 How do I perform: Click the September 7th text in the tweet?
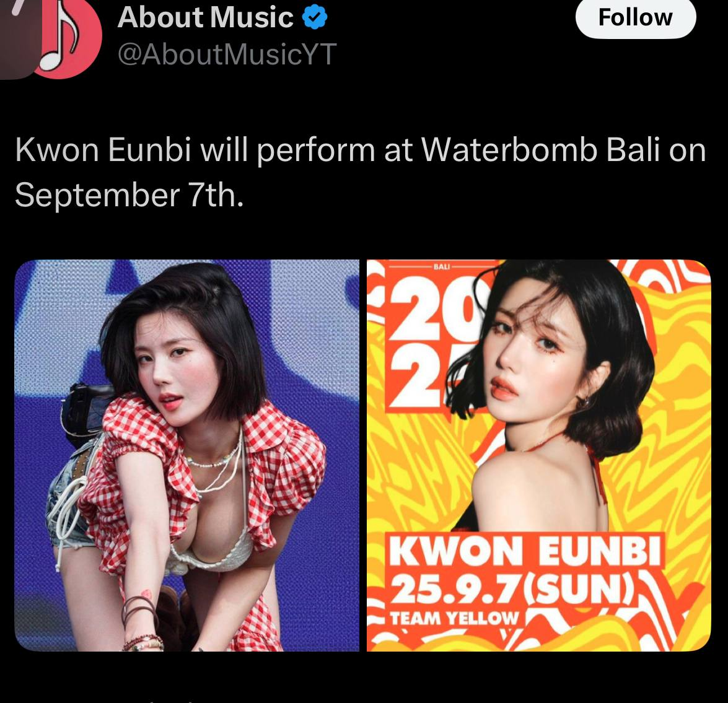coord(129,195)
